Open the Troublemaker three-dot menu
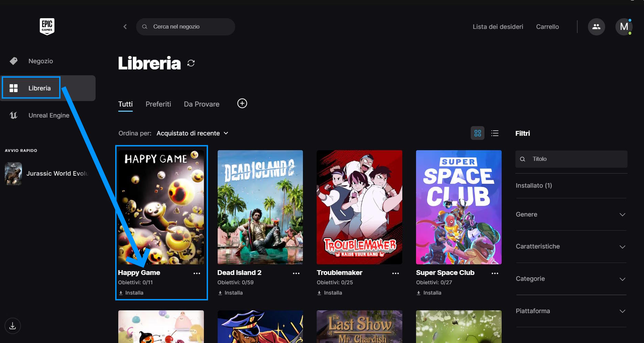Image resolution: width=644 pixels, height=343 pixels. point(395,273)
